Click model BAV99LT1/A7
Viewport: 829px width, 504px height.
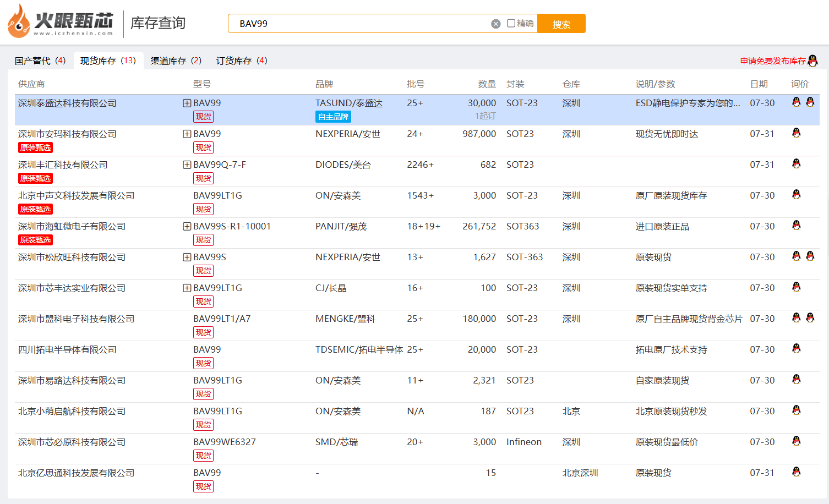point(222,319)
